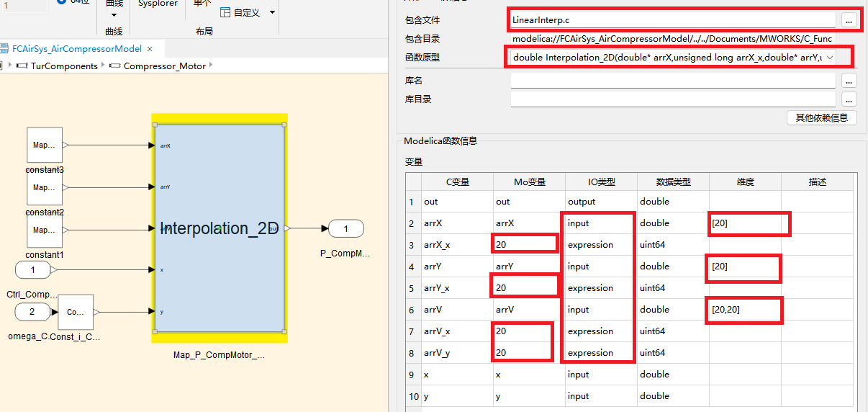The image size is (868, 412).
Task: Select row 10 y C变量 cell
Action: (458, 396)
